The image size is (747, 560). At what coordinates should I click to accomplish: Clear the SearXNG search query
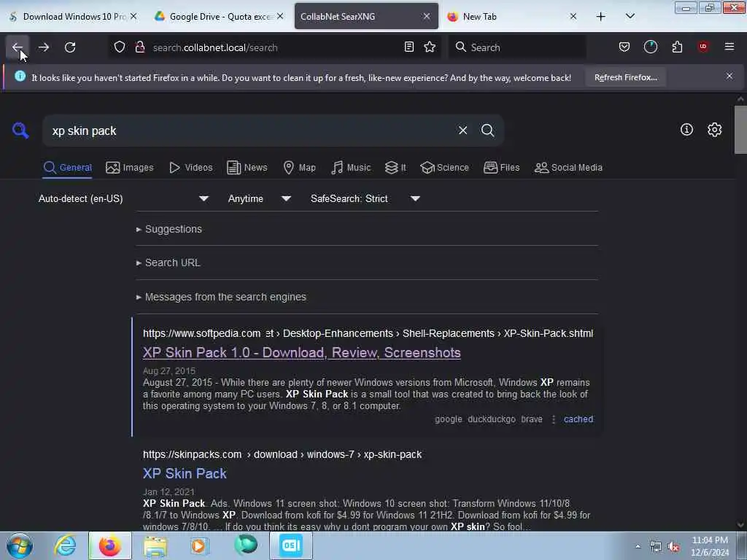462,131
